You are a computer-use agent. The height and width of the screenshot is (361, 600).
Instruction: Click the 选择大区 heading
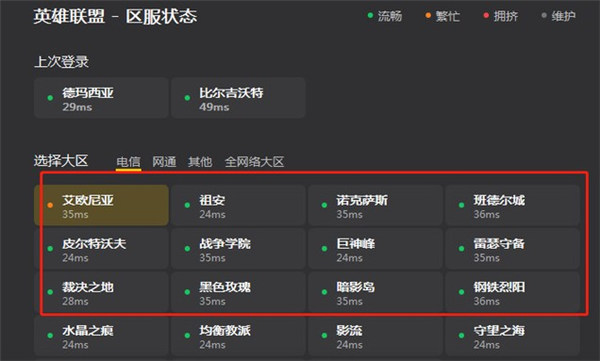(61, 161)
